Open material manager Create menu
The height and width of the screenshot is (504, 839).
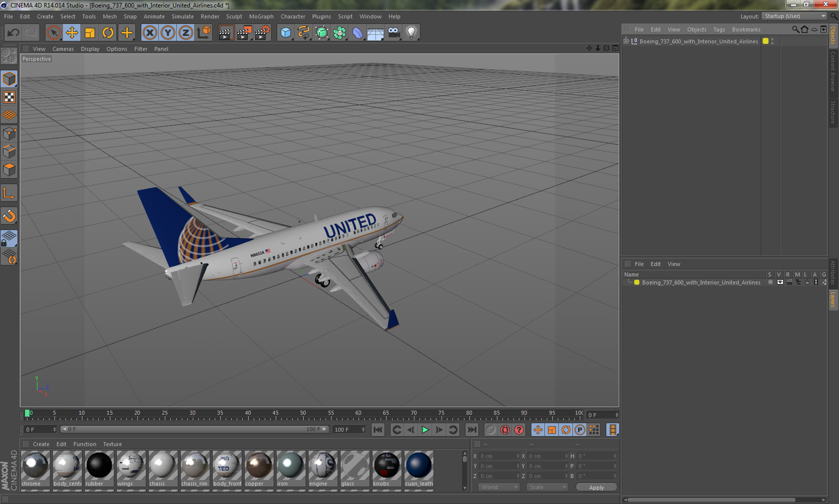[x=41, y=444]
